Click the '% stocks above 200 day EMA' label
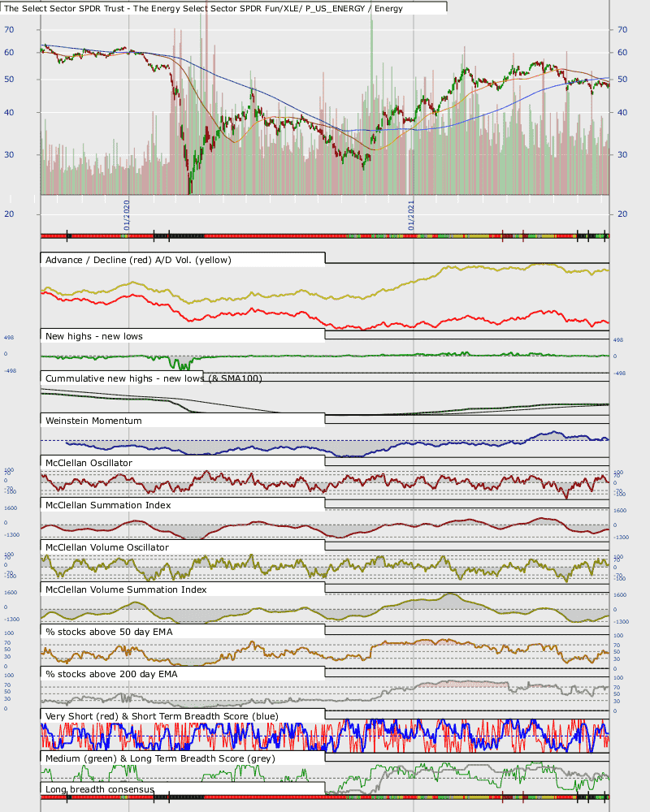The height and width of the screenshot is (812, 650). click(111, 674)
